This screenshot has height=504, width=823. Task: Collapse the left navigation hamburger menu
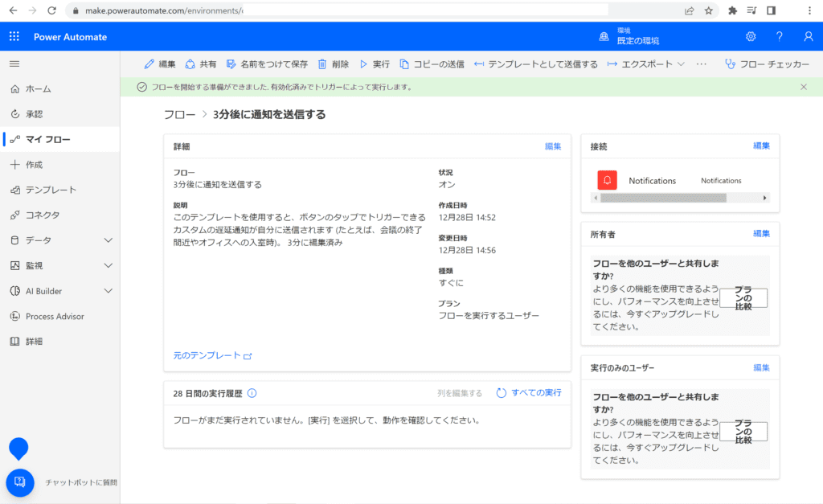click(x=14, y=64)
